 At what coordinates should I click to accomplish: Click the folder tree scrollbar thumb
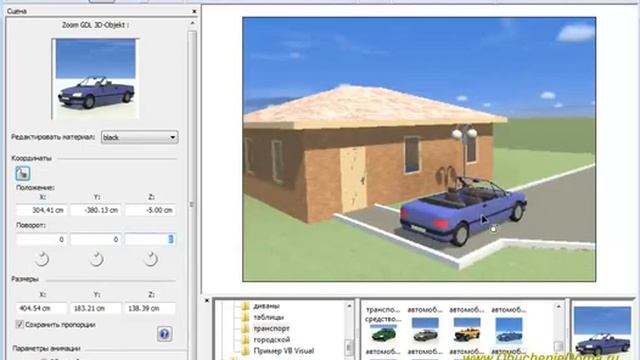tap(349, 347)
